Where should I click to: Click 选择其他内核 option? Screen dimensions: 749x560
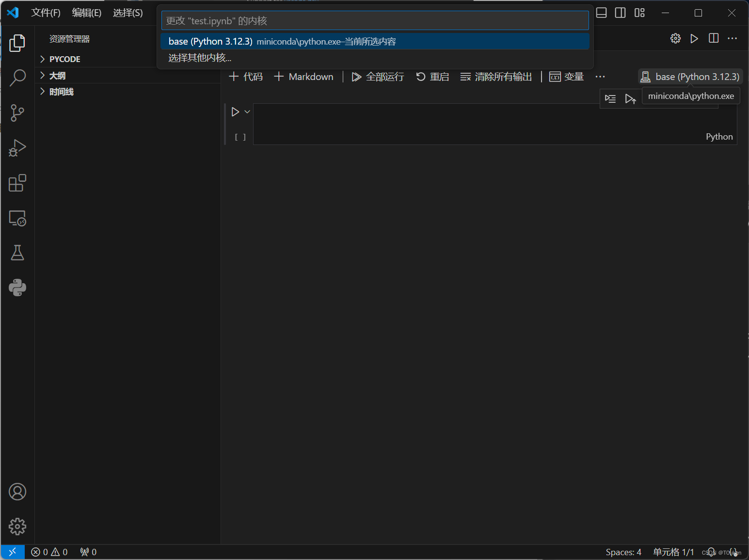pyautogui.click(x=199, y=58)
